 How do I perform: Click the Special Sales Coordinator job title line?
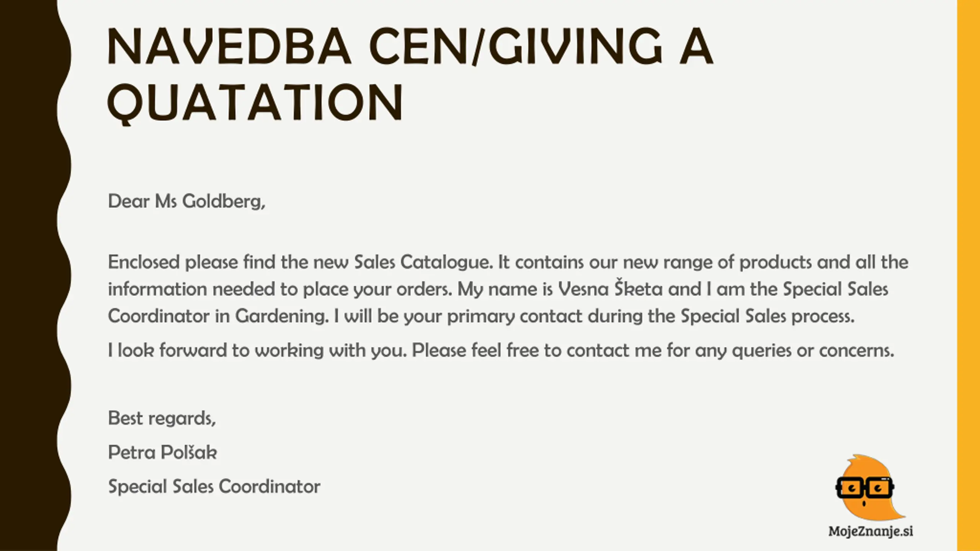214,487
